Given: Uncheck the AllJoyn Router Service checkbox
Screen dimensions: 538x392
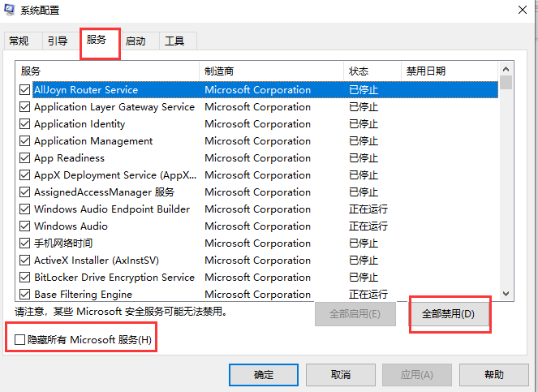Looking at the screenshot, I should coord(25,90).
